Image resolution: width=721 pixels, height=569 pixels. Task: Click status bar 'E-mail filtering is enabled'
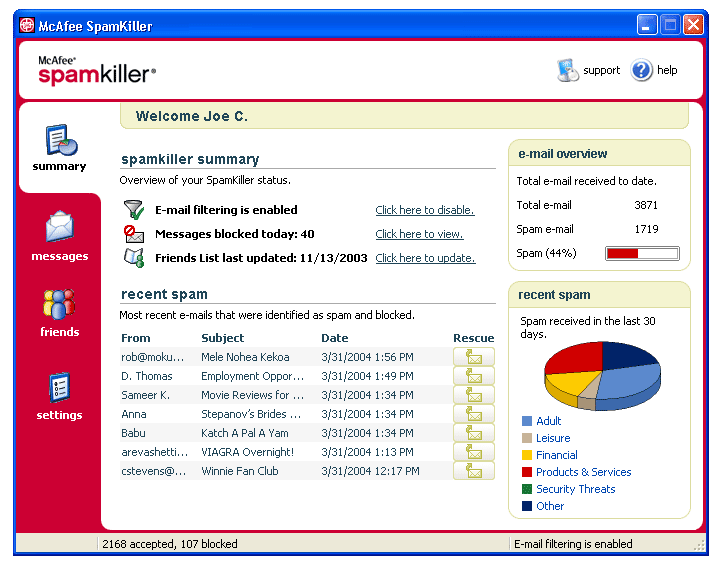pyautogui.click(x=573, y=544)
